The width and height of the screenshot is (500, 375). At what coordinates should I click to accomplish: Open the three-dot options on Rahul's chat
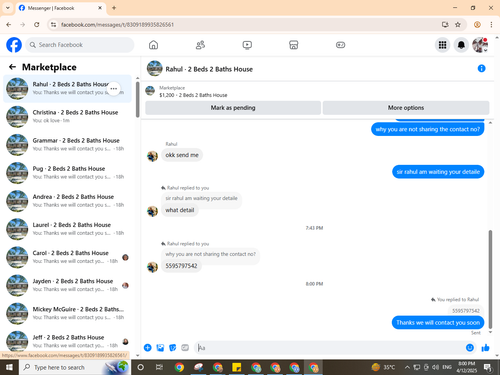pos(114,89)
